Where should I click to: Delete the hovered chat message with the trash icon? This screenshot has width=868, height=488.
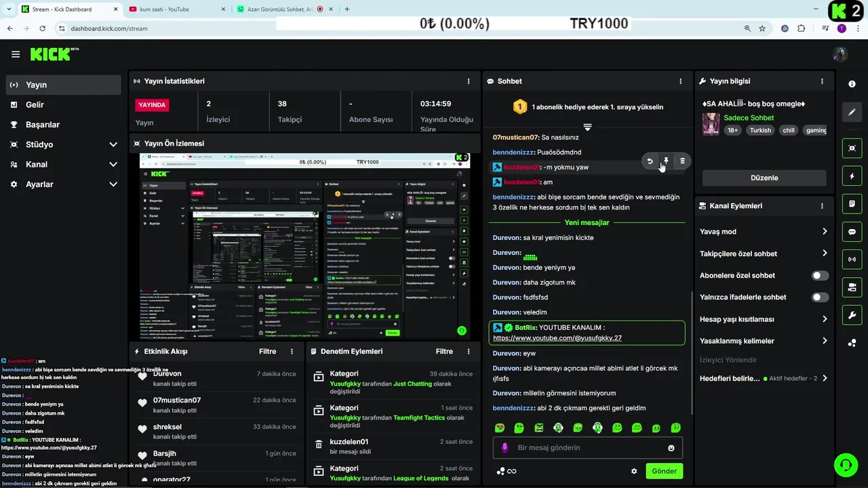coord(682,161)
